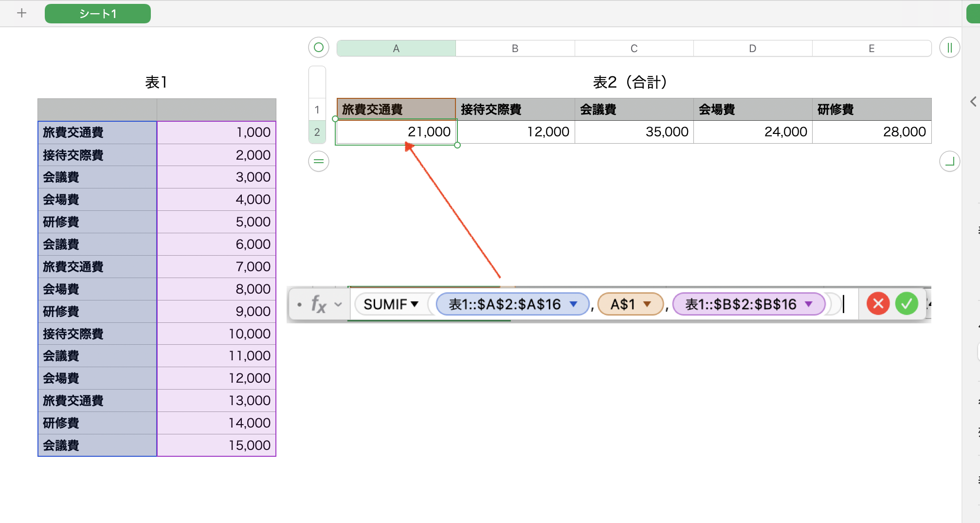The height and width of the screenshot is (523, 980).
Task: Select the 3,000 cell in 表1
Action: point(216,177)
